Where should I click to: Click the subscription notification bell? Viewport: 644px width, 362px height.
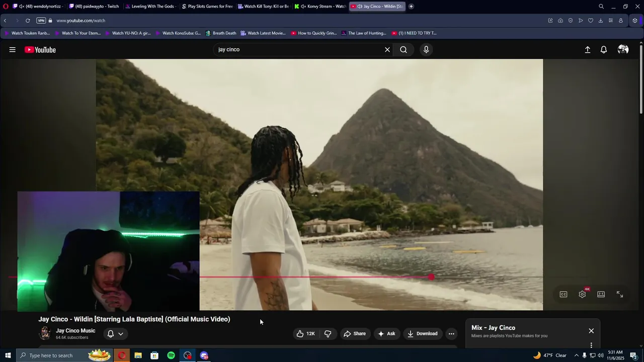point(111,334)
